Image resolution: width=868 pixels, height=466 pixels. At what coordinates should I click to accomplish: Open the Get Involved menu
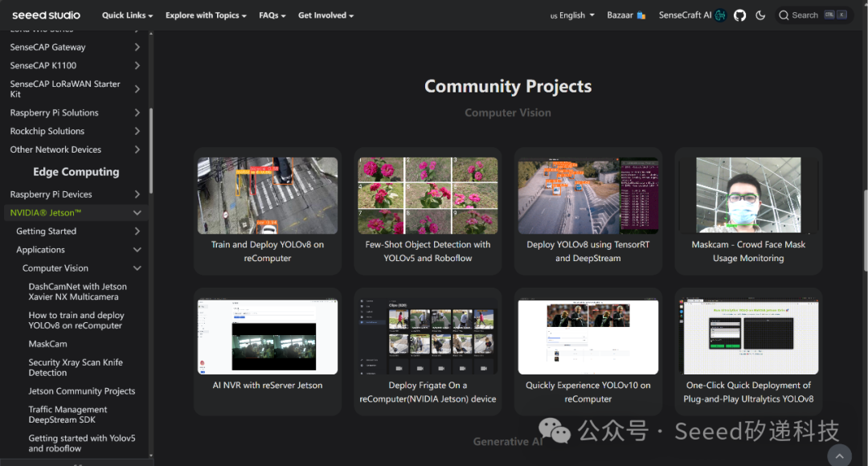tap(325, 15)
